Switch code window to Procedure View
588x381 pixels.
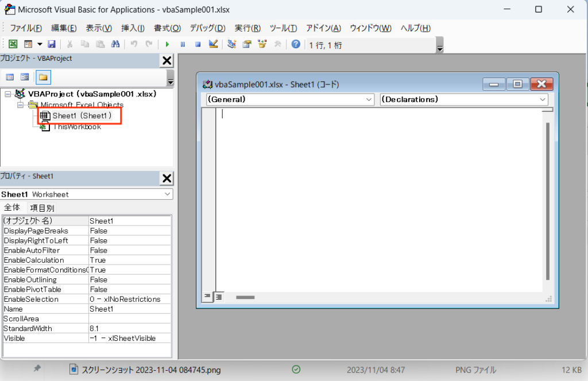click(207, 297)
